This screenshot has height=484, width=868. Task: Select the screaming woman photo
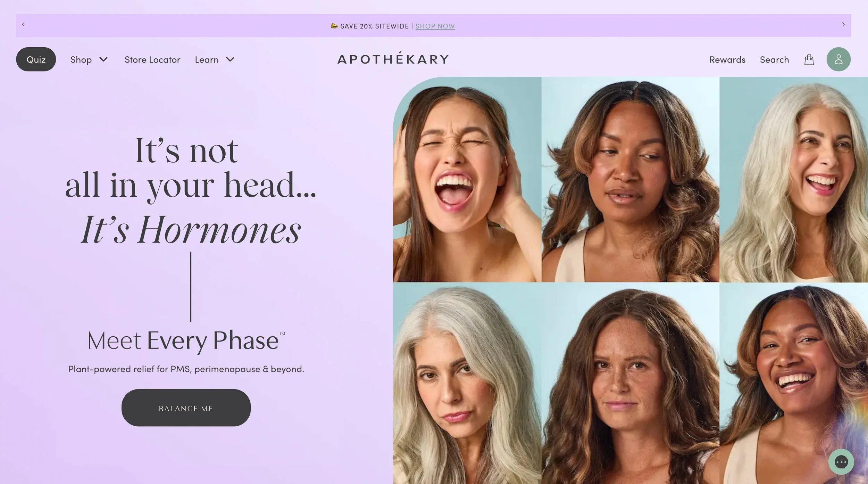point(467,179)
